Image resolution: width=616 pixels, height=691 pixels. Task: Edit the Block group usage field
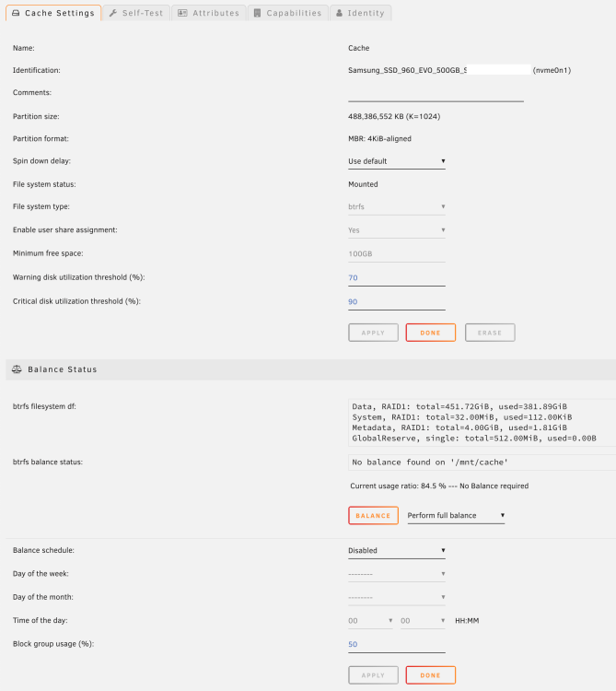[x=397, y=644]
